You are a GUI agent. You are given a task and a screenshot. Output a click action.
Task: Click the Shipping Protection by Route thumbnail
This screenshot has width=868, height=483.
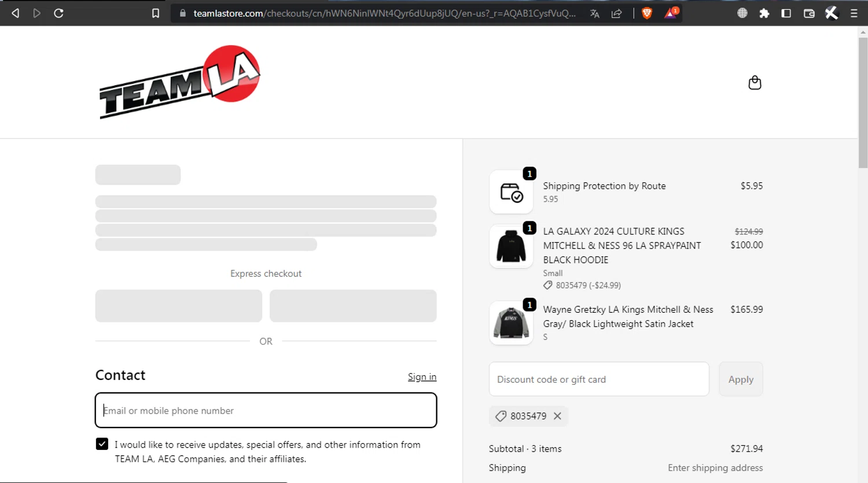[511, 192]
